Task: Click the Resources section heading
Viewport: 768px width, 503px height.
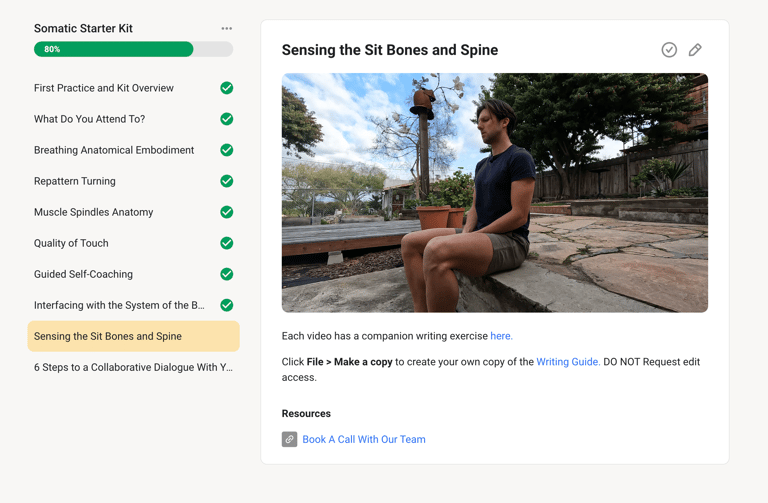Action: coord(306,413)
